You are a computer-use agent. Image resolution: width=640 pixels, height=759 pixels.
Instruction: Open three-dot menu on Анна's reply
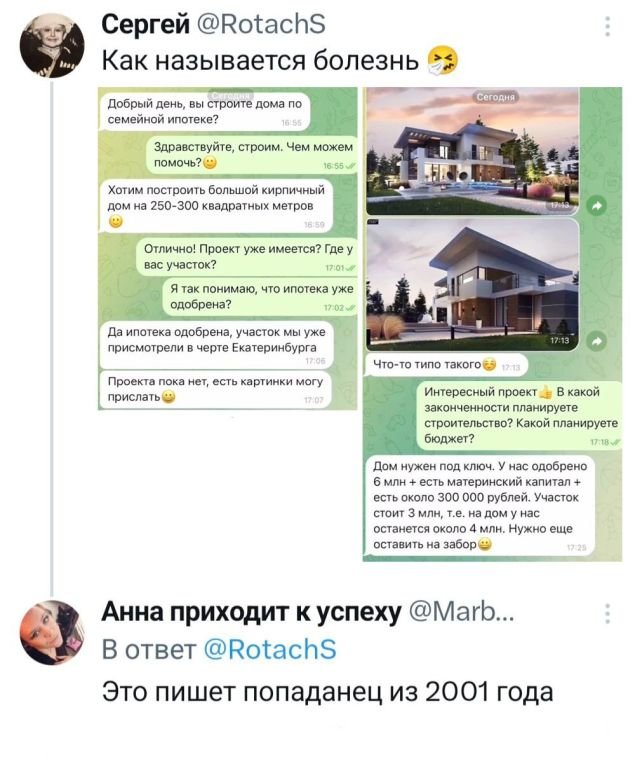tap(607, 613)
